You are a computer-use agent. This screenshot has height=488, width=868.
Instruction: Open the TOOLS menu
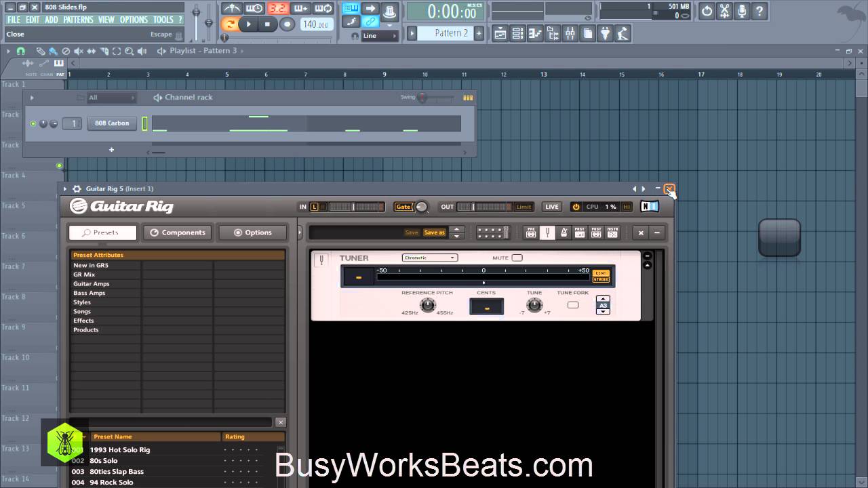click(x=163, y=20)
